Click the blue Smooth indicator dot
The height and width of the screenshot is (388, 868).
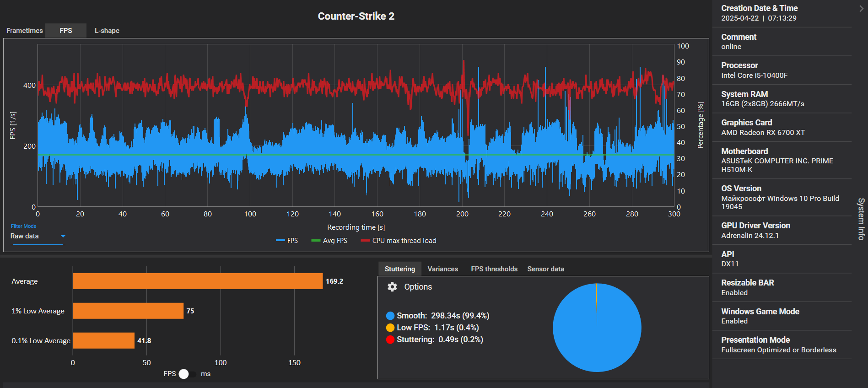tap(390, 316)
